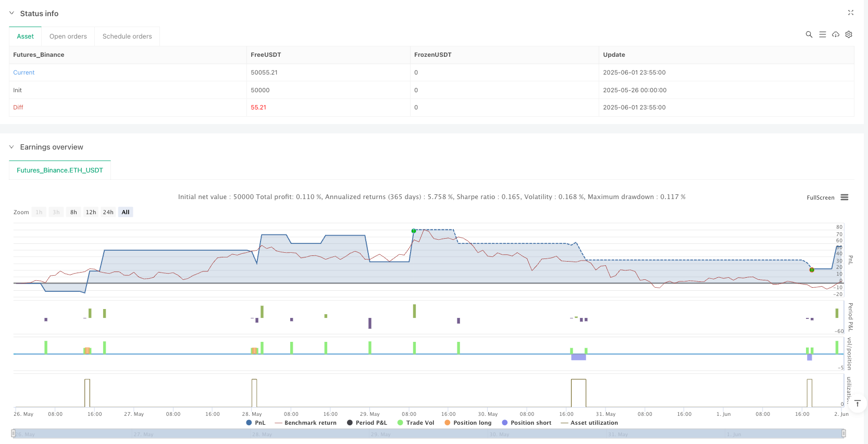The image size is (868, 444).
Task: Click the expand icon in Status info header
Action: click(850, 13)
